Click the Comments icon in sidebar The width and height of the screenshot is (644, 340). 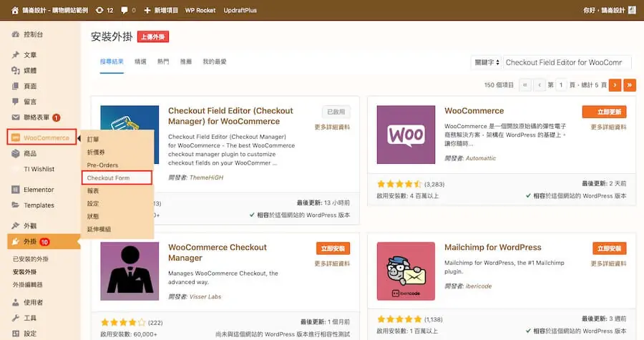(x=16, y=102)
